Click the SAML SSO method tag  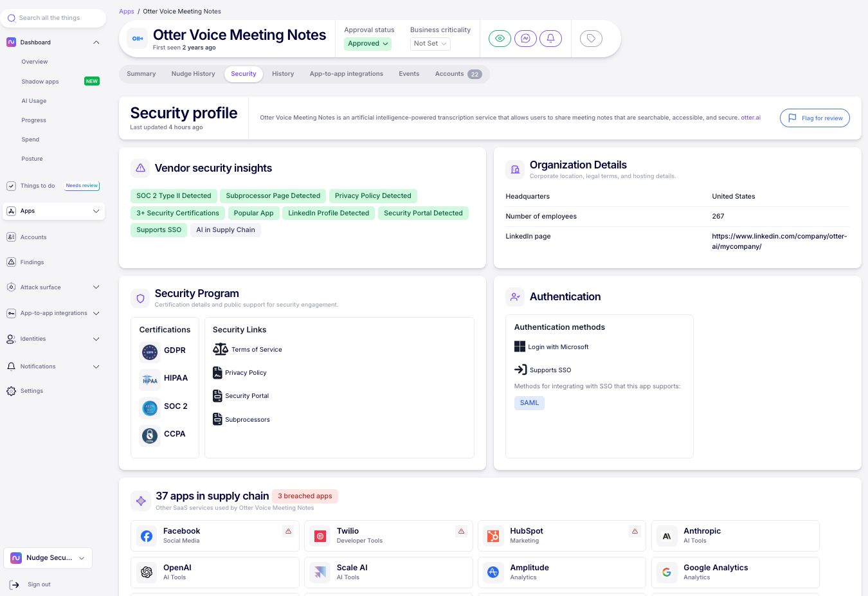point(529,402)
